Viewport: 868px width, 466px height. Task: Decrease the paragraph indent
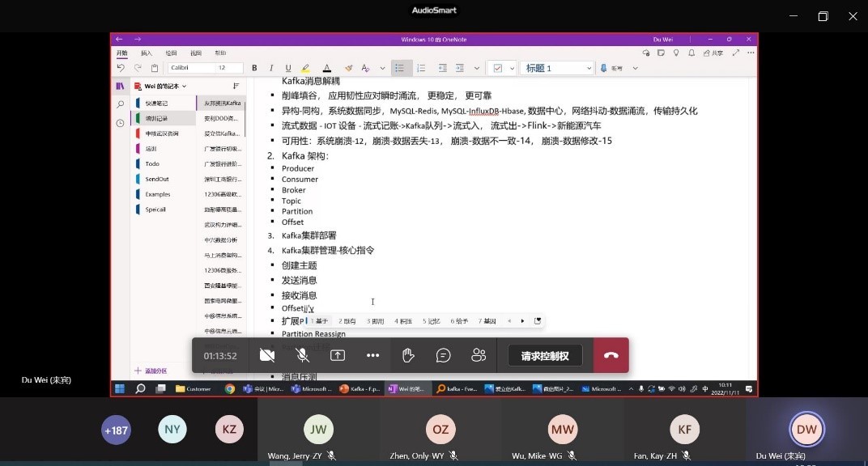[x=442, y=68]
